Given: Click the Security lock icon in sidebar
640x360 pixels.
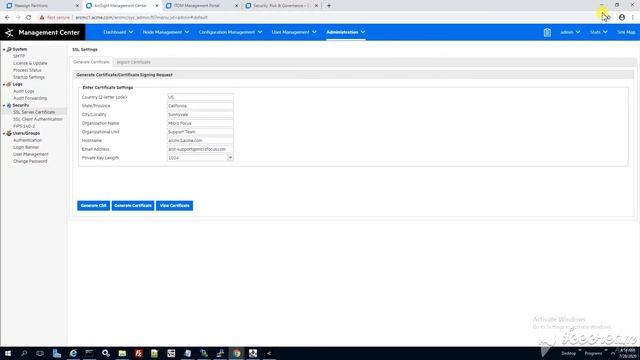Looking at the screenshot, I should point(9,105).
